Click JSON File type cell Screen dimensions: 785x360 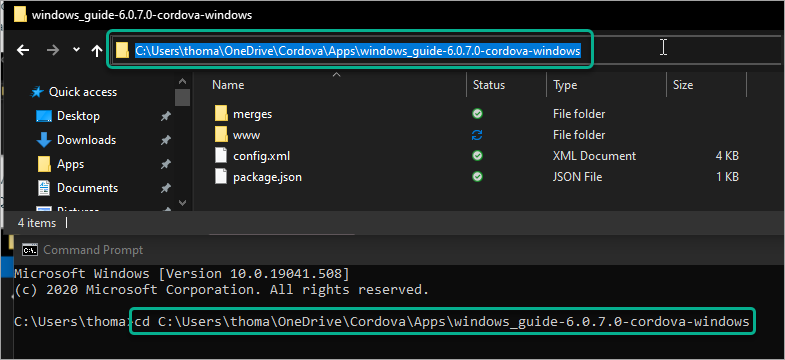click(577, 177)
